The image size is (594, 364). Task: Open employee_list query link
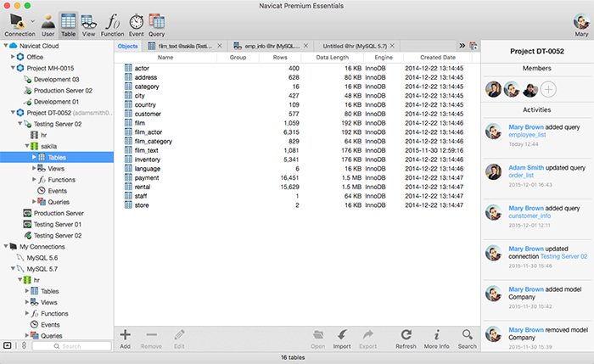point(527,135)
